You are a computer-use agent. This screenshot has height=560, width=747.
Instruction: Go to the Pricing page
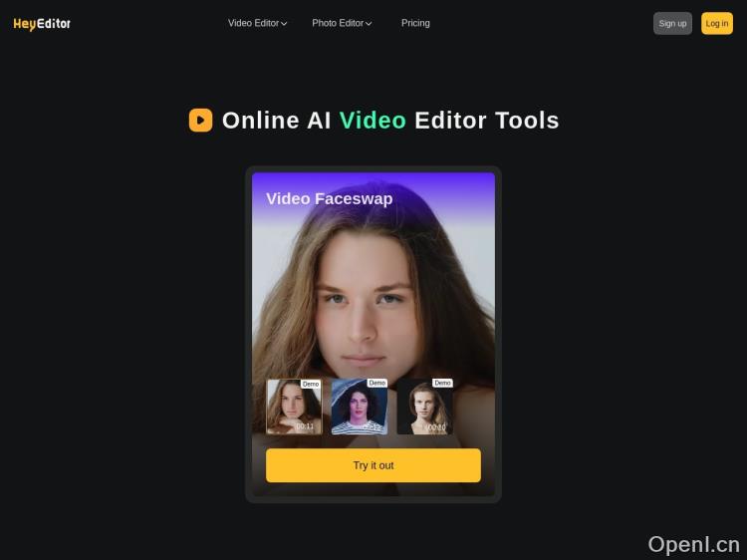(x=415, y=23)
